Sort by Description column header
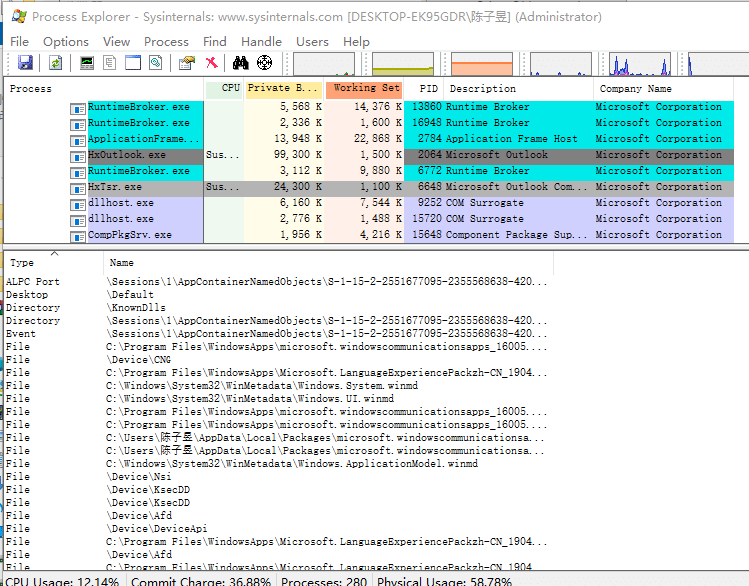The height and width of the screenshot is (586, 749). (518, 89)
